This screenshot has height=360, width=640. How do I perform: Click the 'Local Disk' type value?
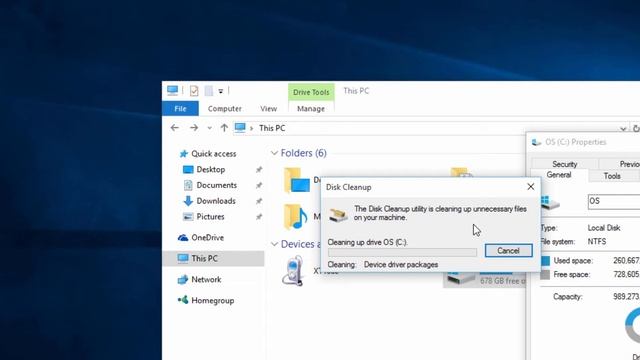point(604,228)
